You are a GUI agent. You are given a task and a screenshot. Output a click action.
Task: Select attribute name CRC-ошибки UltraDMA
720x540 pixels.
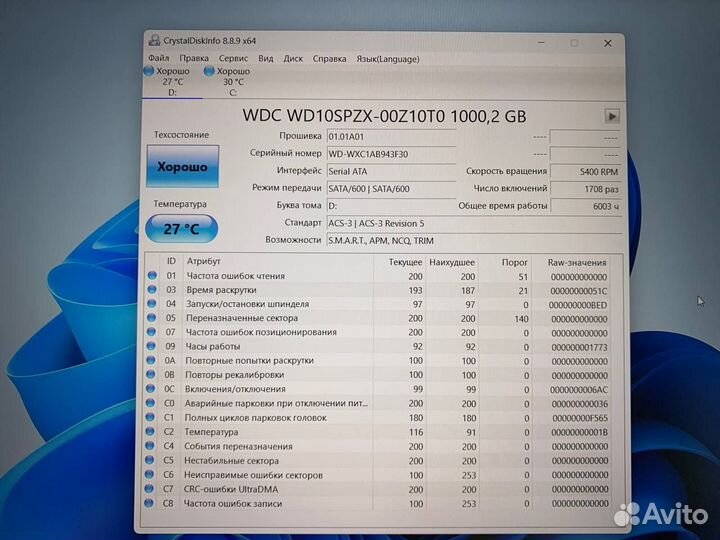click(x=231, y=489)
